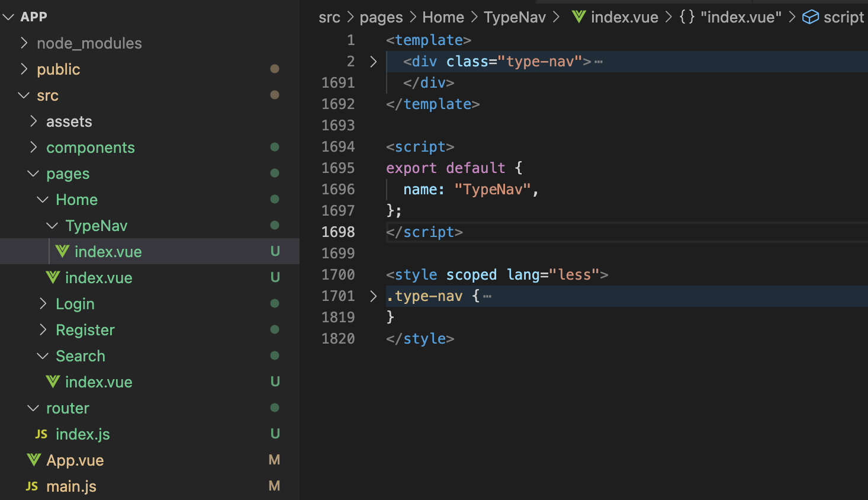Select the TypeNav breadcrumb segment
Viewport: 868px width, 500px height.
tap(515, 17)
